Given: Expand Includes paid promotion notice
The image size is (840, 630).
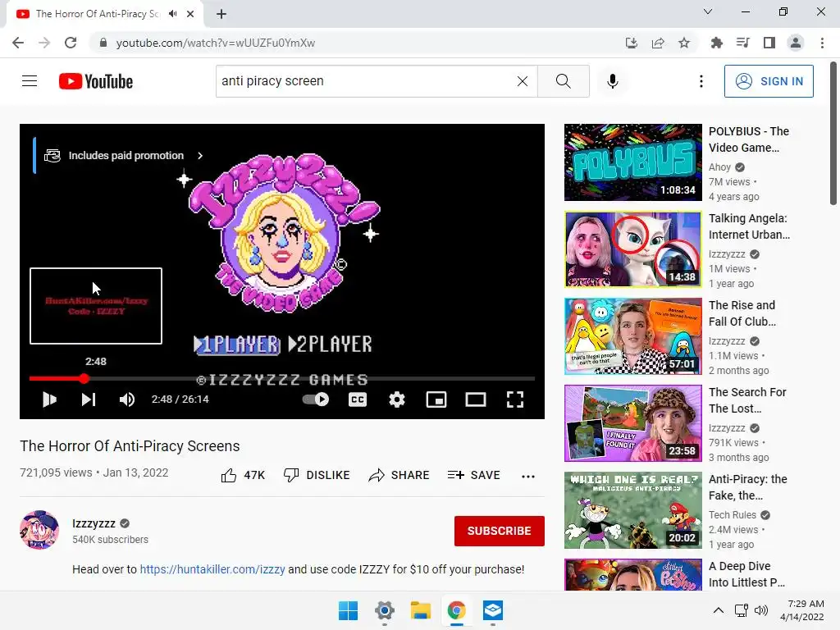Looking at the screenshot, I should 125,155.
